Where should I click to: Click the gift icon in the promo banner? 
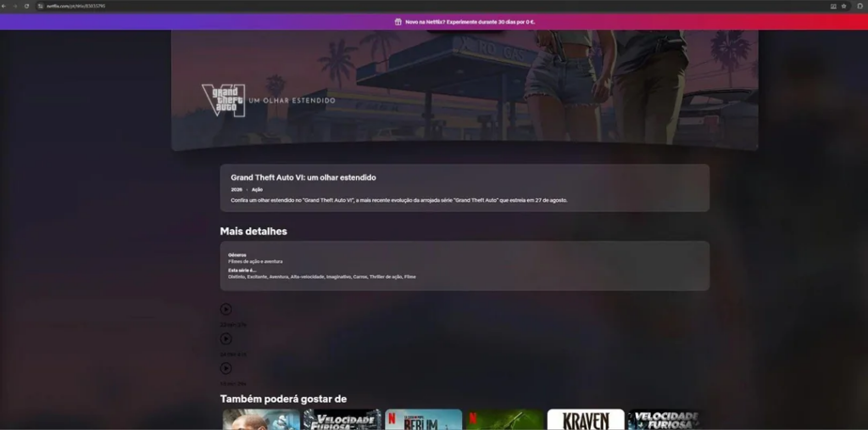[x=398, y=22]
